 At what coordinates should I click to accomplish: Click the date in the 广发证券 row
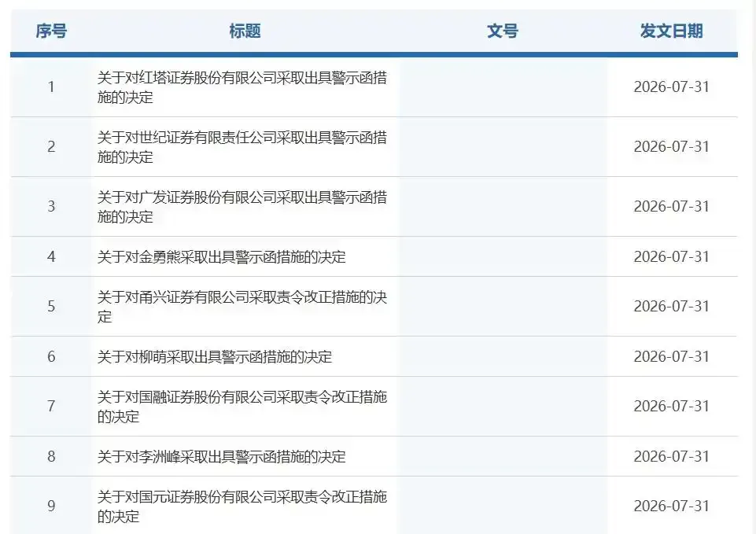pos(672,207)
